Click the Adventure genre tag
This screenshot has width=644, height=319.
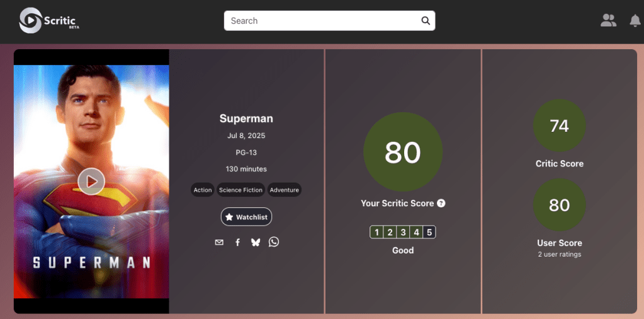pyautogui.click(x=284, y=190)
